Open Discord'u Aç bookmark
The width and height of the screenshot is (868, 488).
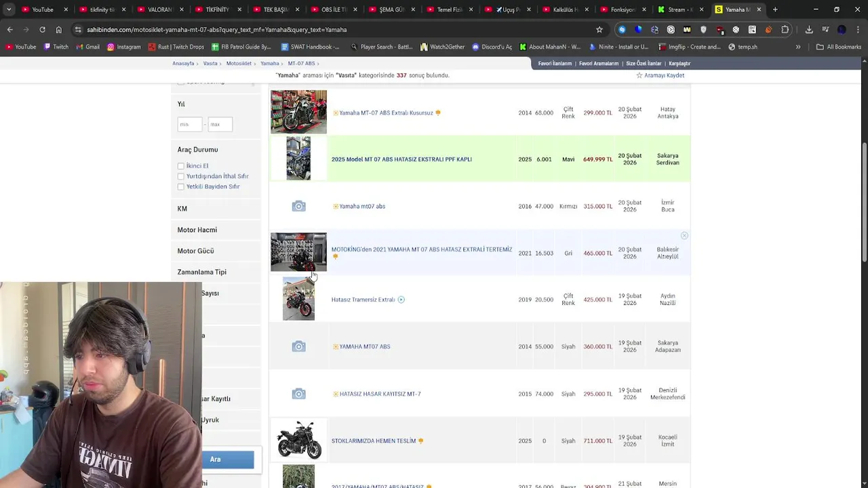(492, 47)
